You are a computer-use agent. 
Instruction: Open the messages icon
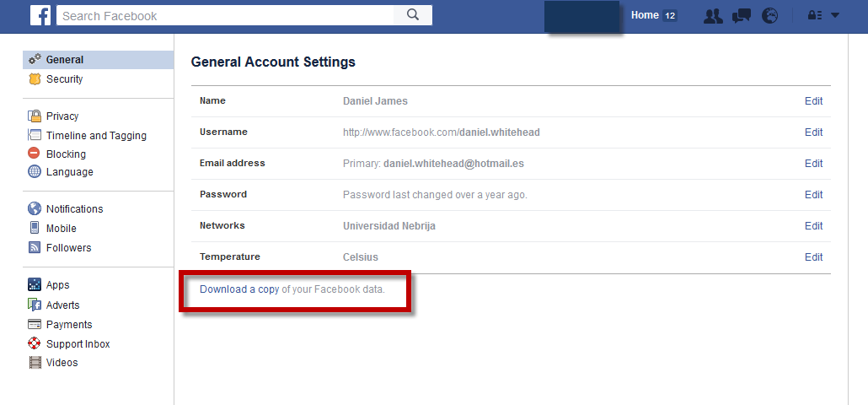click(742, 15)
